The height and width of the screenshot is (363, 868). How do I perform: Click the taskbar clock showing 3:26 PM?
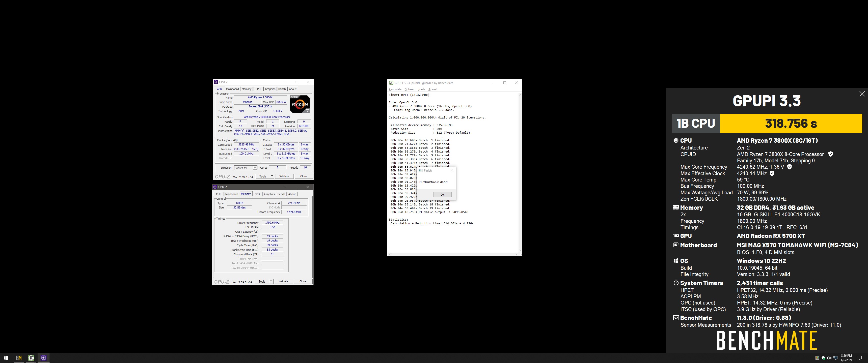[x=847, y=358]
